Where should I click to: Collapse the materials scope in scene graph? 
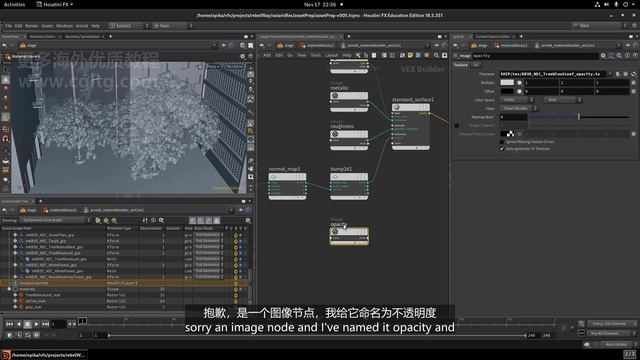click(x=9, y=289)
